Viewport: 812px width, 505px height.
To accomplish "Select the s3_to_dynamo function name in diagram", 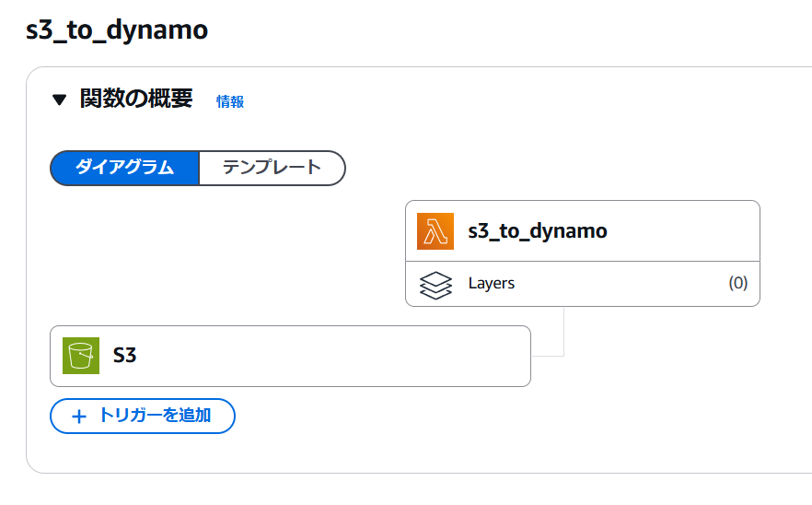I will point(538,231).
